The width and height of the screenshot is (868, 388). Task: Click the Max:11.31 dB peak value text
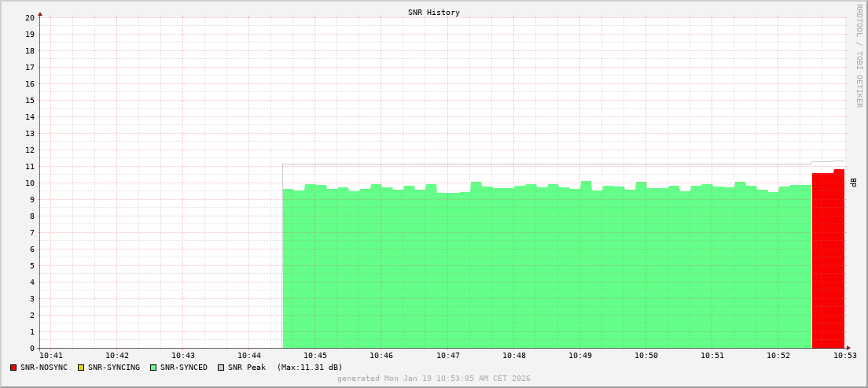pyautogui.click(x=310, y=368)
